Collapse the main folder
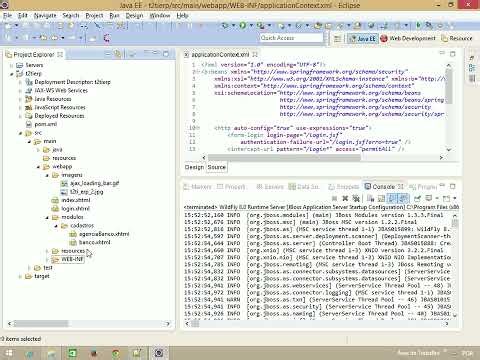The height and width of the screenshot is (360, 480). click(x=29, y=141)
